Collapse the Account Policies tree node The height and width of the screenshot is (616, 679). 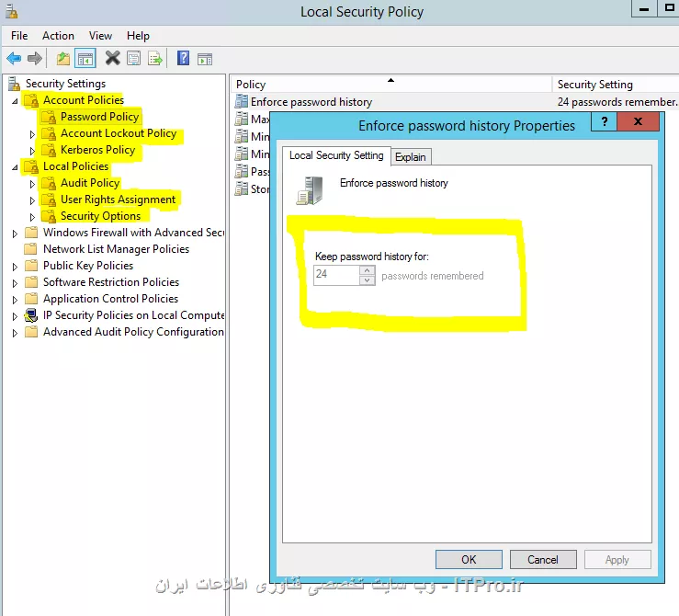click(x=15, y=101)
